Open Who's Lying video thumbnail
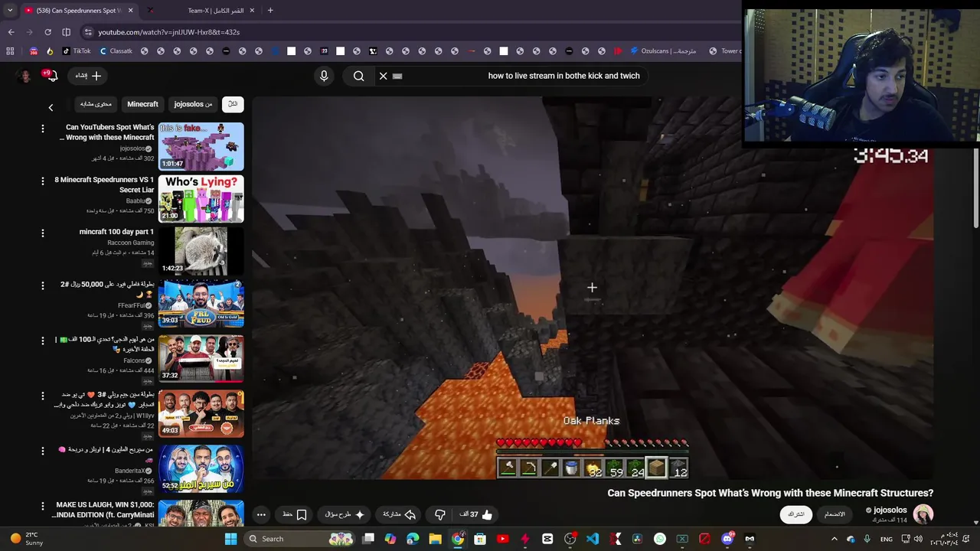This screenshot has height=551, width=980. point(201,198)
